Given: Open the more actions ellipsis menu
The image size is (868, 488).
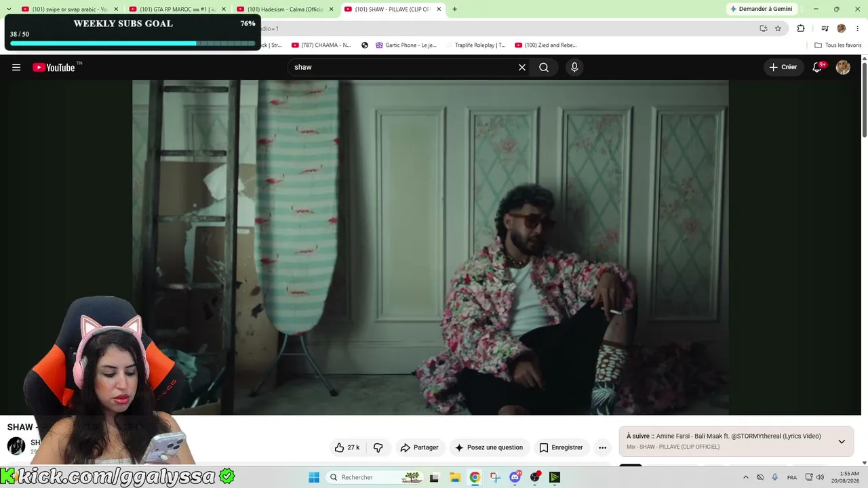Looking at the screenshot, I should pyautogui.click(x=602, y=447).
